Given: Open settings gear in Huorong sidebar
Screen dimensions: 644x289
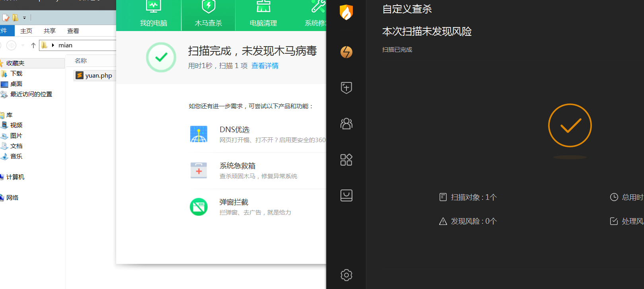Looking at the screenshot, I should point(346,275).
